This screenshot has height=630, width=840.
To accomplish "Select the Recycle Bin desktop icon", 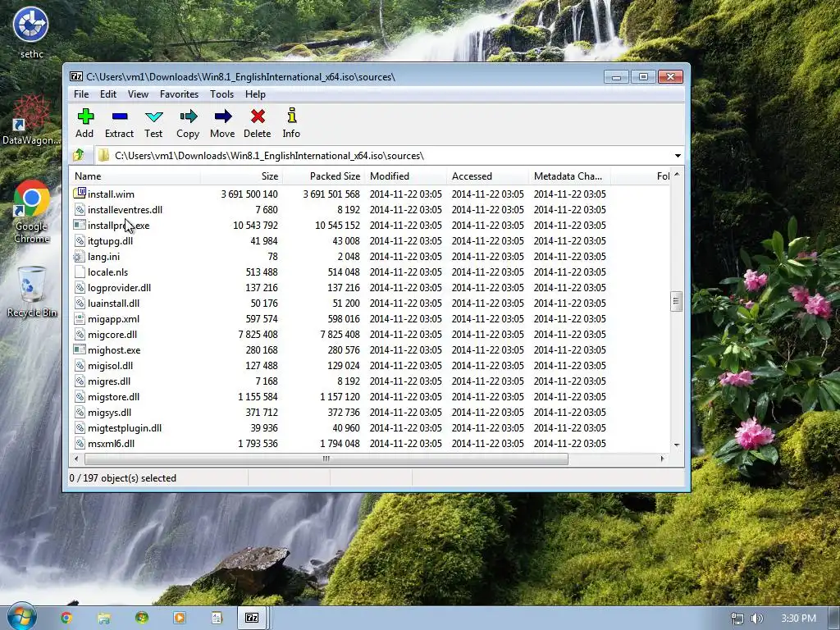I will pos(31,292).
